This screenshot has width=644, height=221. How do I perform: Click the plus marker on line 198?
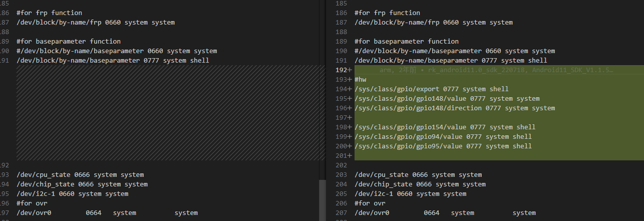coord(350,127)
